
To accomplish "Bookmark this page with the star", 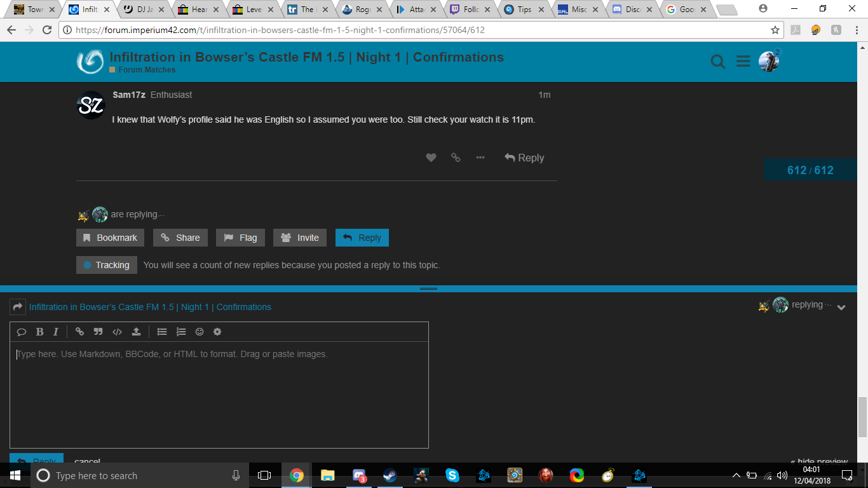I will [x=775, y=30].
